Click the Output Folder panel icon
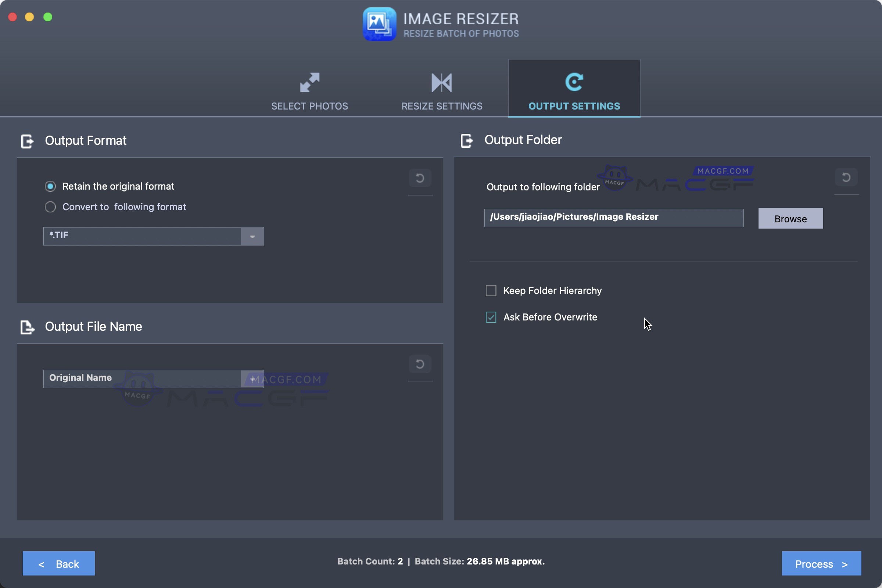 point(467,141)
